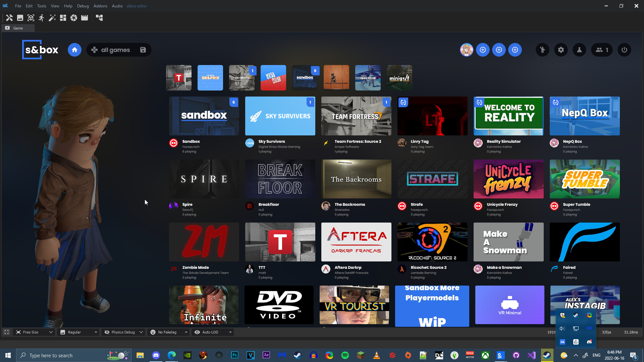644x362 pixels.
Task: Click the blue home button
Action: coord(74,50)
